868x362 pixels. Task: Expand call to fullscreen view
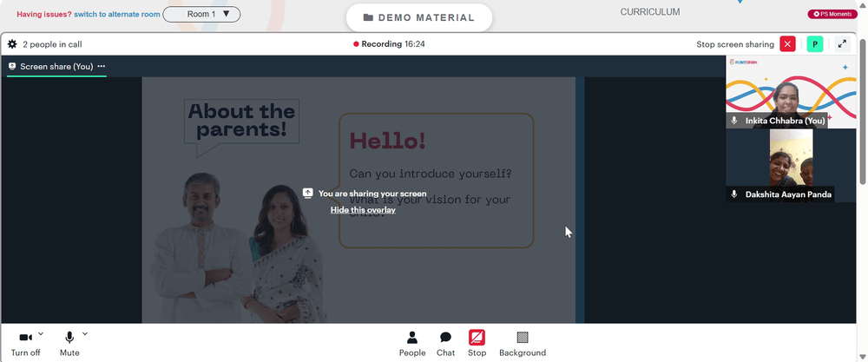pos(843,44)
